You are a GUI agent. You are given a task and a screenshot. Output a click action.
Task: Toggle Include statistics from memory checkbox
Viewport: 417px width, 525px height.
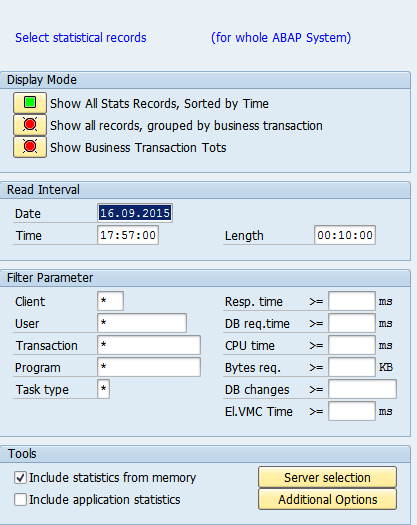coord(20,477)
